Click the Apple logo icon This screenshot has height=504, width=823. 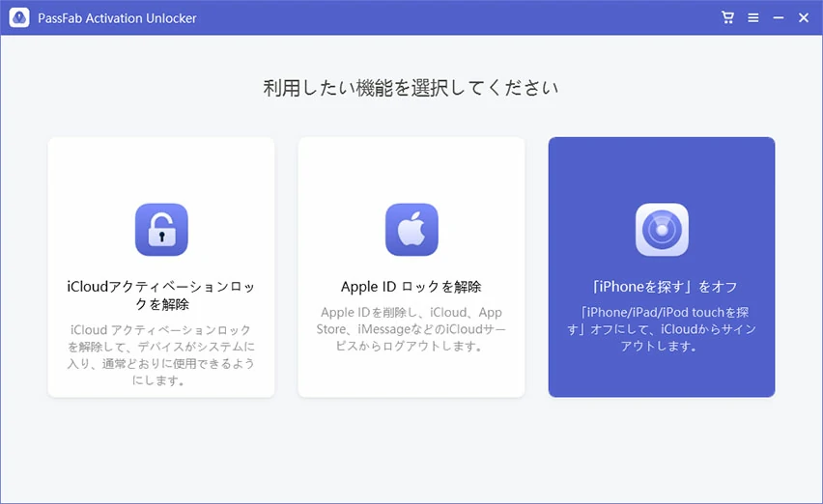[411, 230]
